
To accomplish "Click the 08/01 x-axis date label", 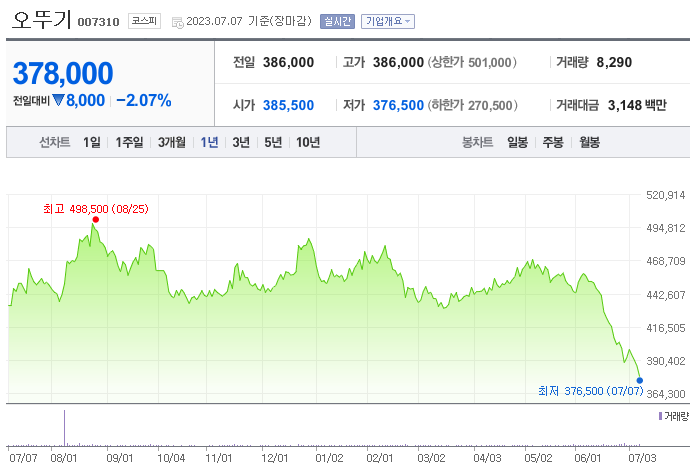I will point(64,458).
